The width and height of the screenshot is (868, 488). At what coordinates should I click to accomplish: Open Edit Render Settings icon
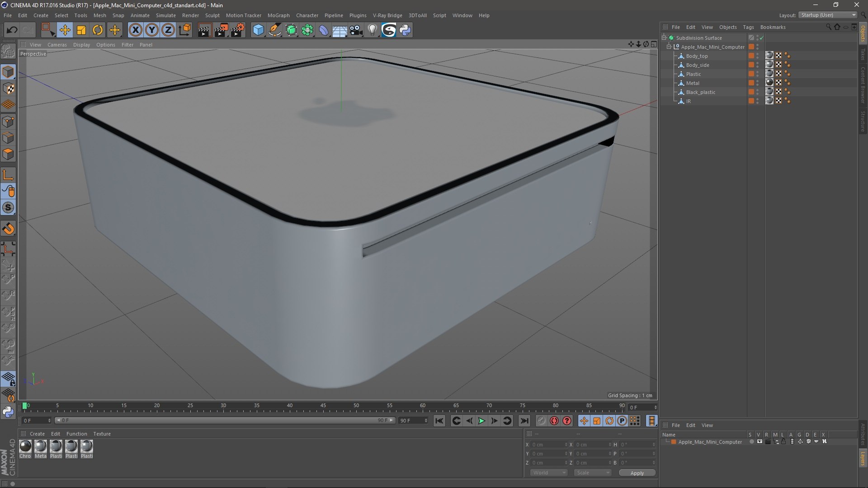click(238, 30)
